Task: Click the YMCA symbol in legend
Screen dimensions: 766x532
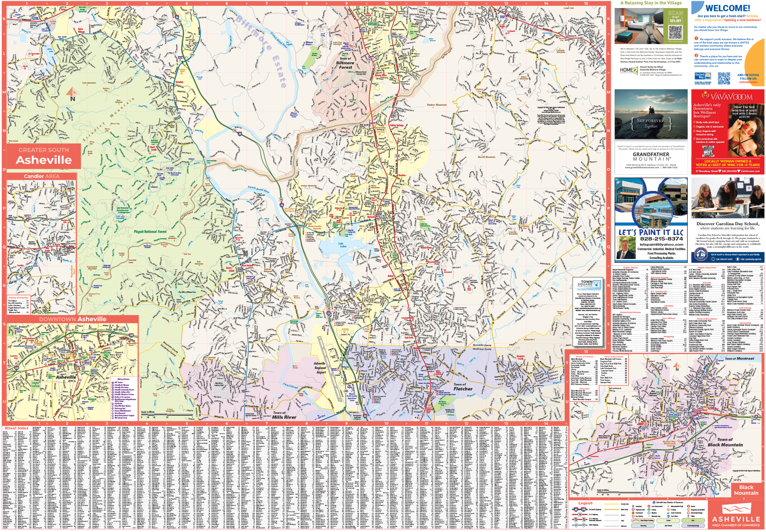Action: click(x=688, y=516)
